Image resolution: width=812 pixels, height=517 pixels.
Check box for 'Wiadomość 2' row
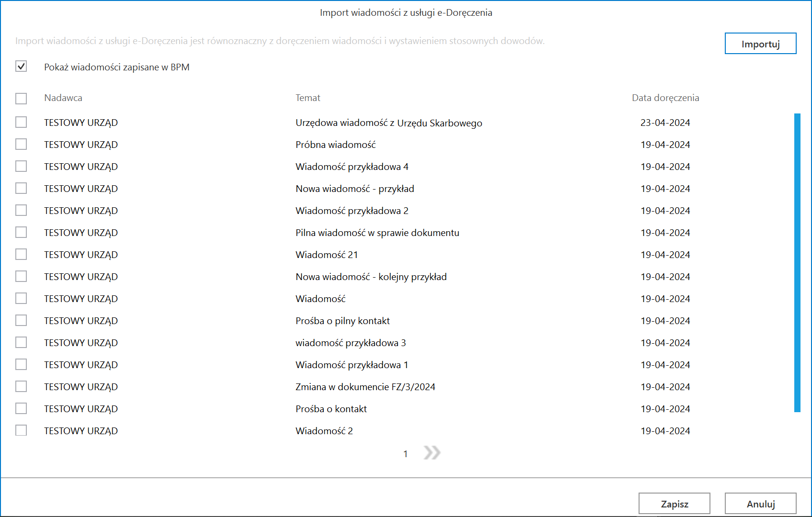click(21, 431)
